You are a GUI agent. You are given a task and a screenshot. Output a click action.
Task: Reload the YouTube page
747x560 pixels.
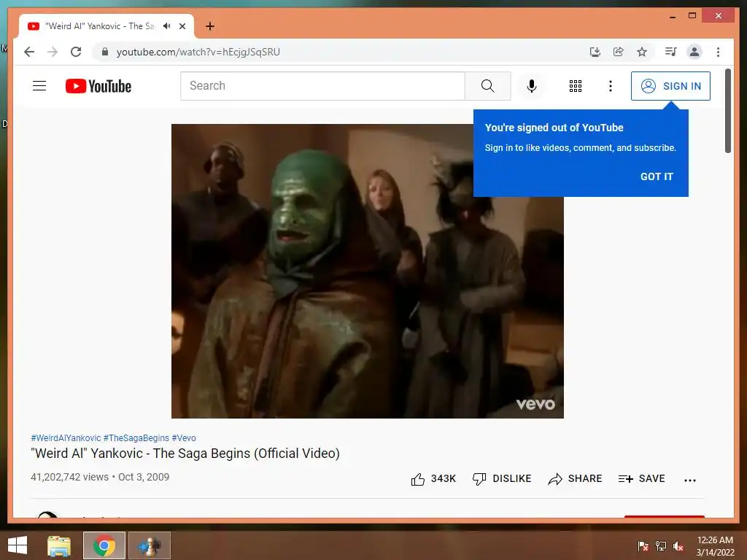[x=76, y=52]
